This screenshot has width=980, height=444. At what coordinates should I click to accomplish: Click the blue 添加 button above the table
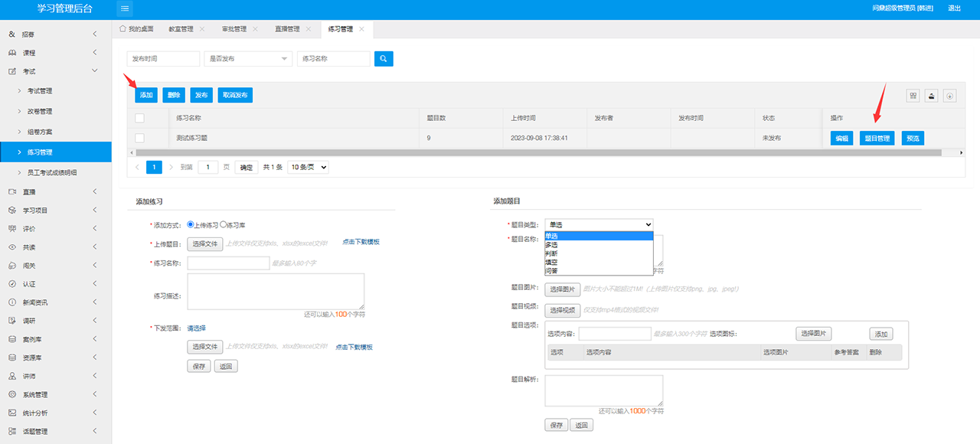(146, 95)
